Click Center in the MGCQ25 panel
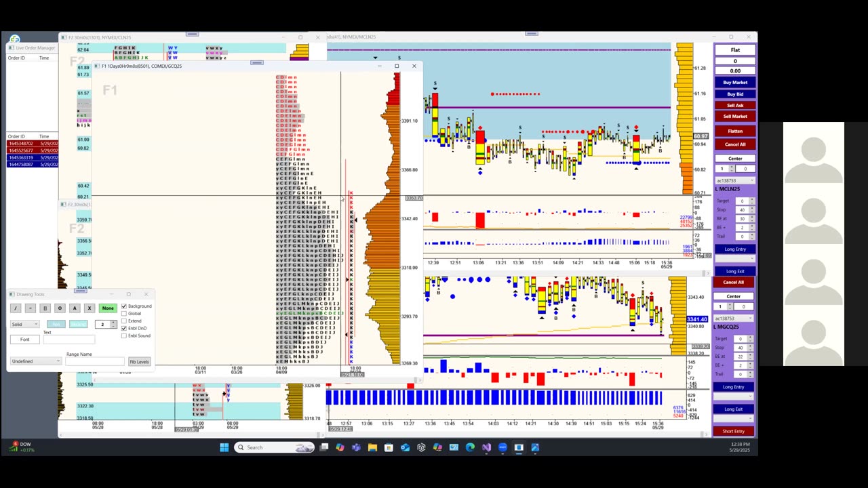This screenshot has width=868, height=488. (733, 296)
